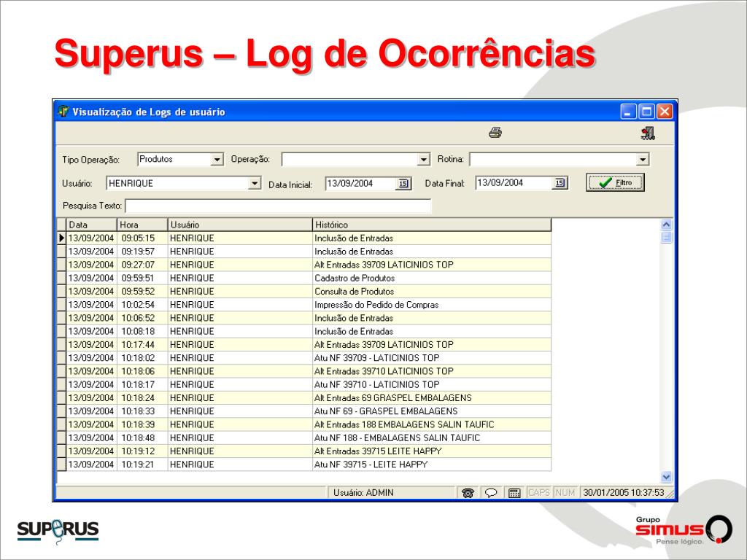Click the telephone icon in status bar
The height and width of the screenshot is (560, 747).
[x=468, y=493]
